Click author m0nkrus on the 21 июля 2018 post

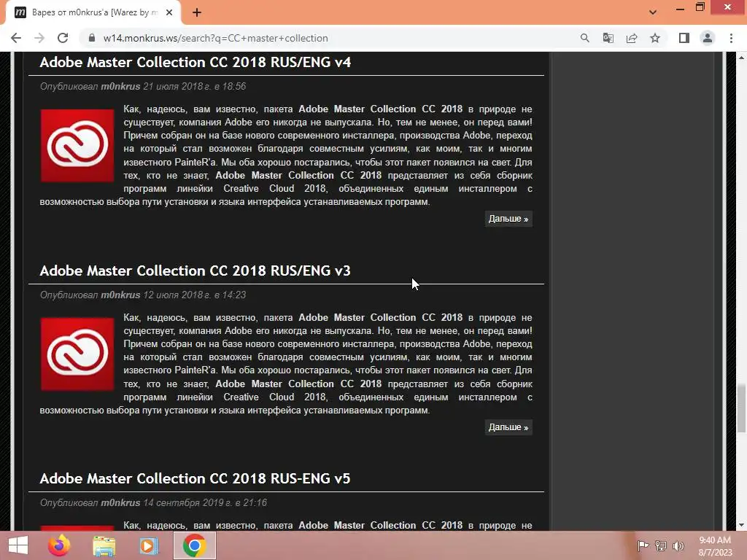pos(120,87)
